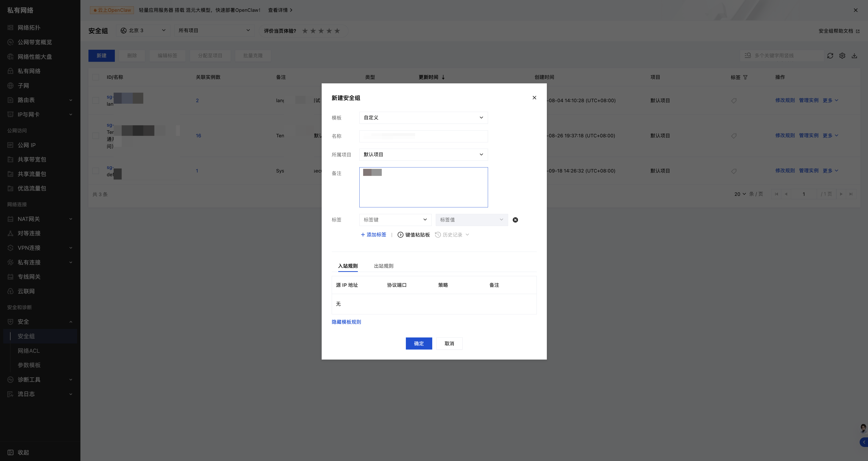The image size is (868, 461).
Task: Click 隐藏模板规则 link
Action: tap(346, 322)
